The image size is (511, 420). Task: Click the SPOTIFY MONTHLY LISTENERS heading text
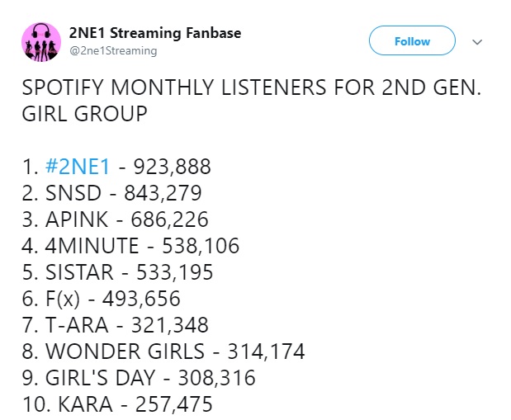(x=174, y=87)
